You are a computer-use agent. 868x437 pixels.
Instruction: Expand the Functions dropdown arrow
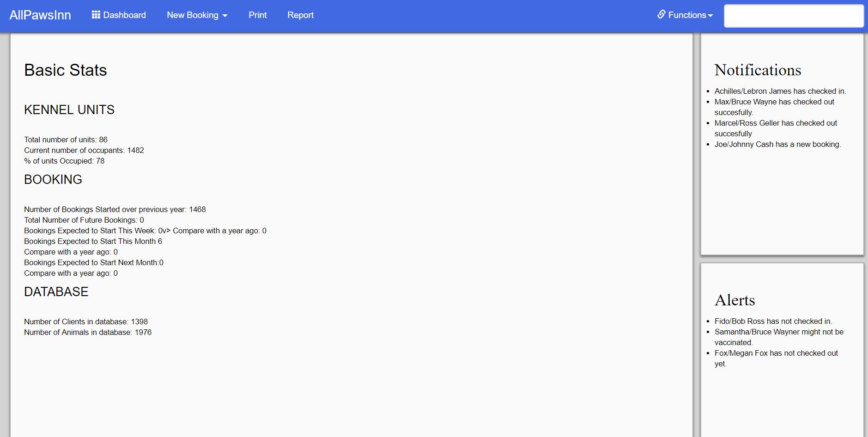pyautogui.click(x=710, y=16)
